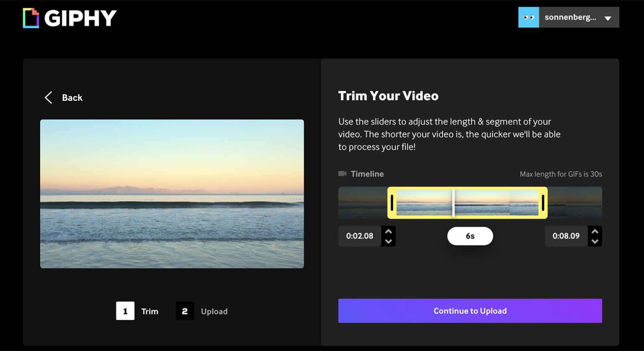Viewport: 644px width, 351px height.
Task: Click the back arrow chevron
Action: [48, 97]
